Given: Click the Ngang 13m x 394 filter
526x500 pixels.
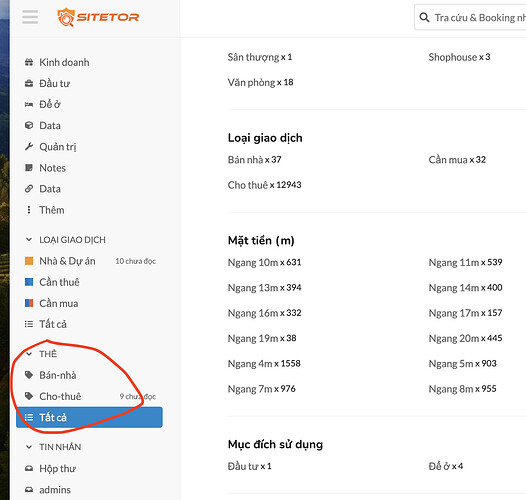Looking at the screenshot, I should [x=264, y=288].
